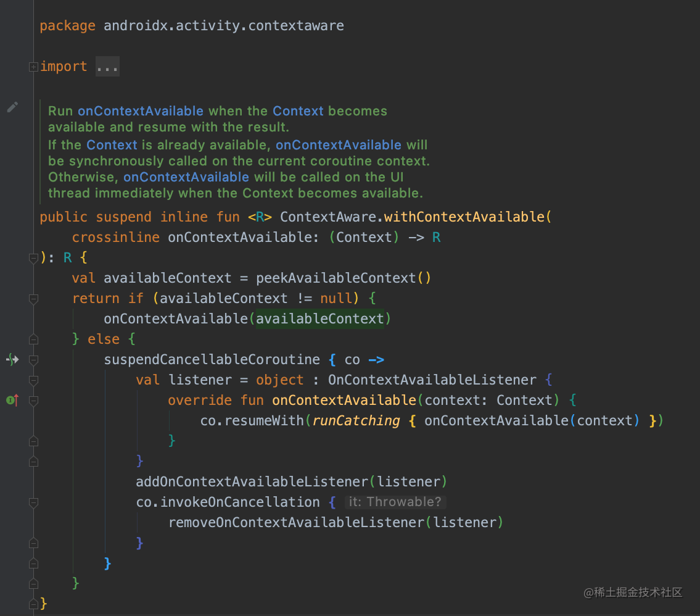Open the onContextAvailable documentation link
This screenshot has height=616, width=700.
[141, 110]
